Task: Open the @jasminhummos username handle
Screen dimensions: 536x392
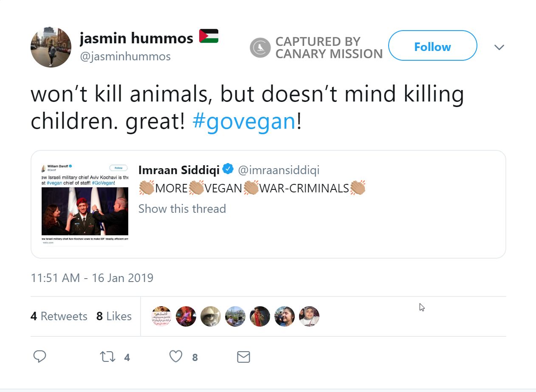Action: click(x=125, y=56)
